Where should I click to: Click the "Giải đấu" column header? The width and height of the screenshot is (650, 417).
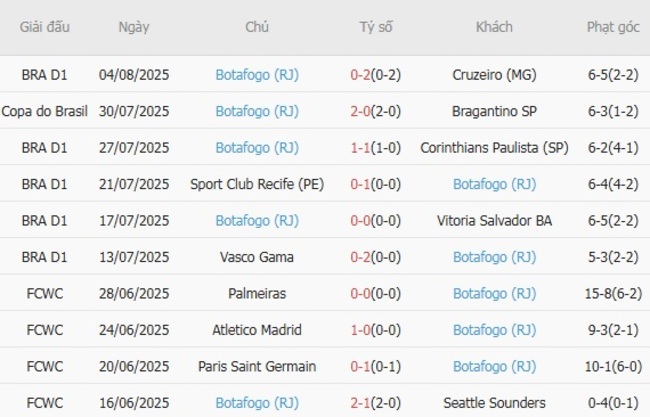pyautogui.click(x=45, y=27)
